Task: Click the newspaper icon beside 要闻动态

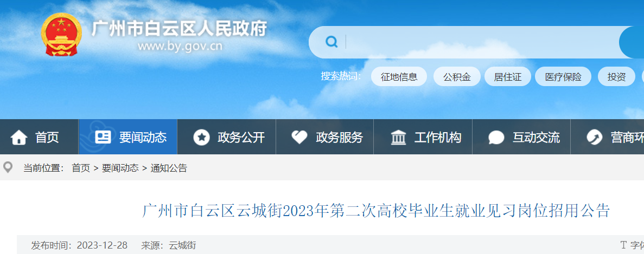Action: click(x=103, y=137)
